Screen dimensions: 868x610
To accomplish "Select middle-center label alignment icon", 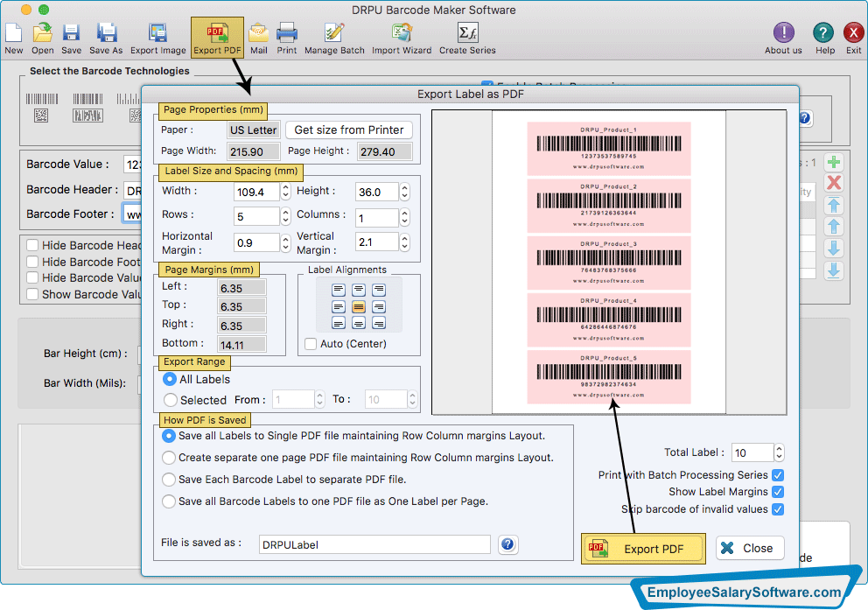I will [359, 306].
